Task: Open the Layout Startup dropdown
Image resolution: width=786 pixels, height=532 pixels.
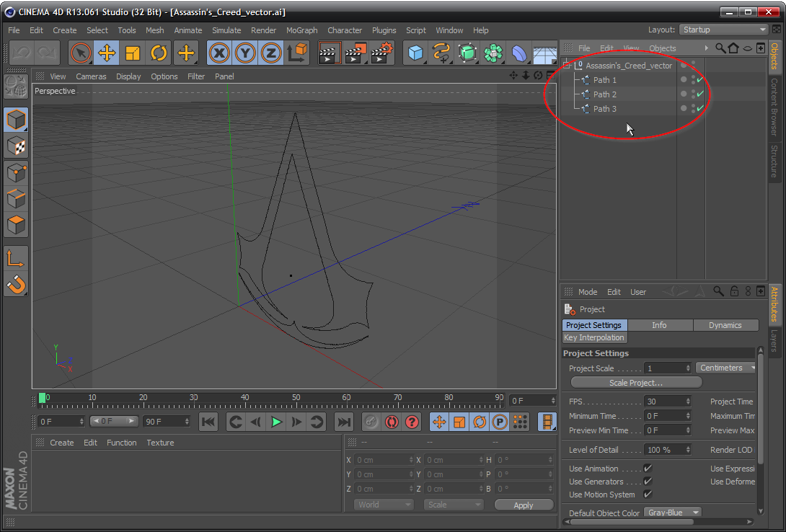Action: click(723, 30)
